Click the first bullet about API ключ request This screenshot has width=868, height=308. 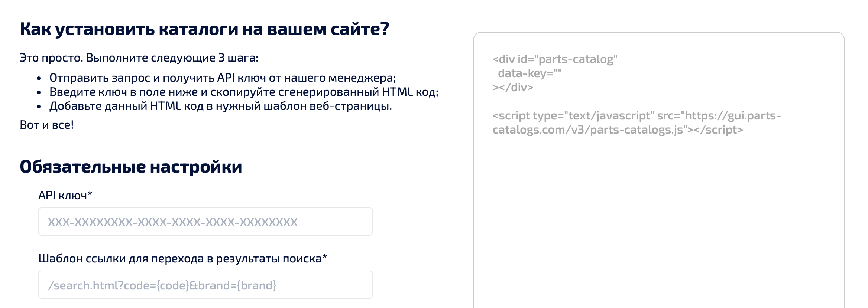(223, 78)
